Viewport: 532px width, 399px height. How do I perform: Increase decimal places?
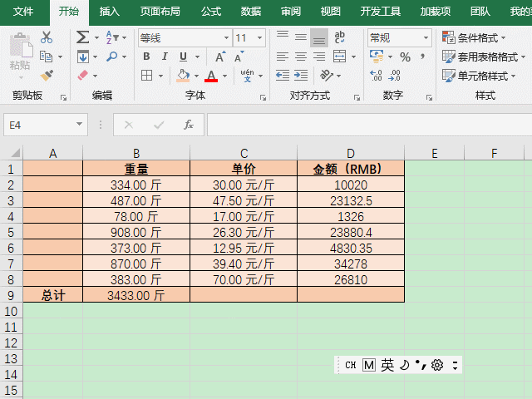point(376,76)
